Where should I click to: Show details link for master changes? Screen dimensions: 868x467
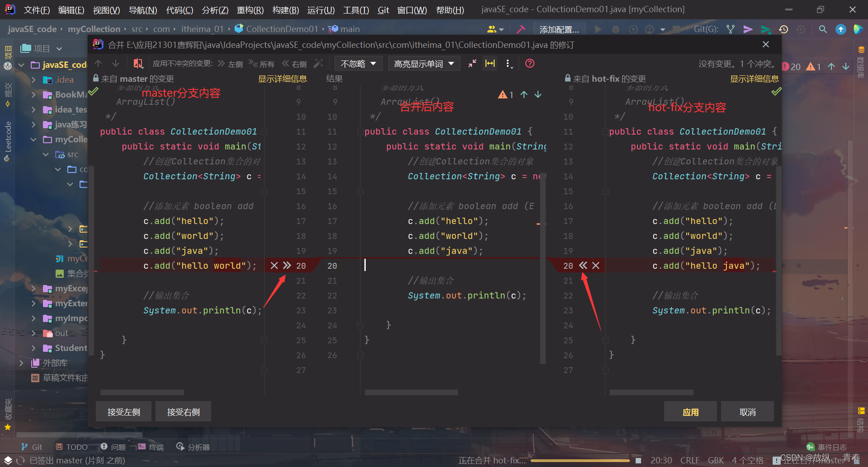(283, 79)
